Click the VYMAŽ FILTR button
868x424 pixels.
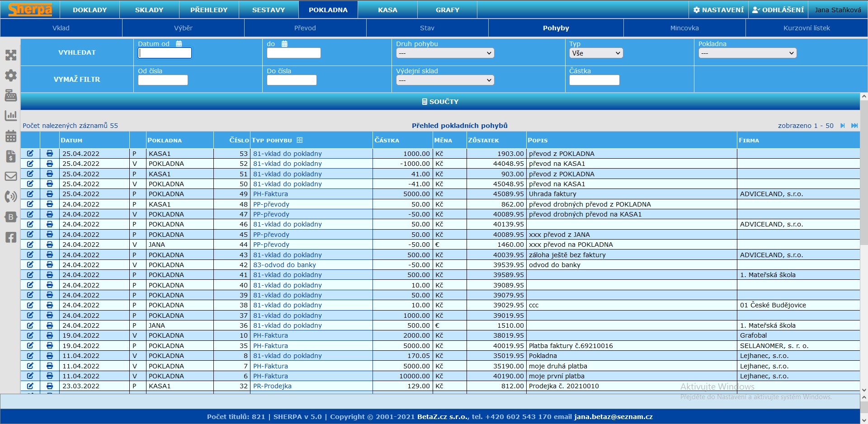click(77, 79)
